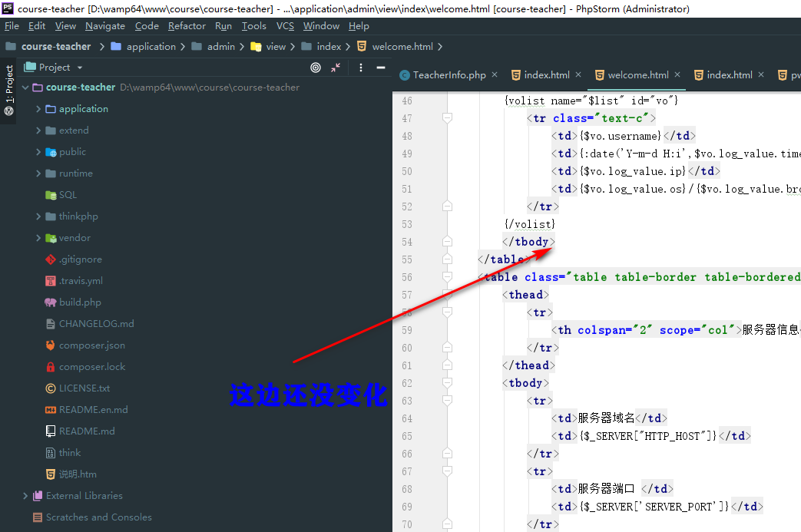Click 'view' in breadcrumb bar
The height and width of the screenshot is (532, 801).
(x=276, y=47)
